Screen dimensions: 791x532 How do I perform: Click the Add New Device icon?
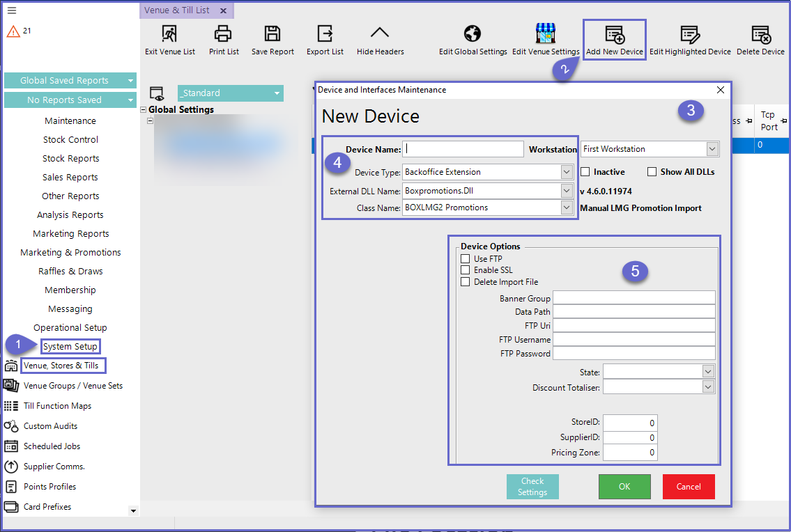614,34
